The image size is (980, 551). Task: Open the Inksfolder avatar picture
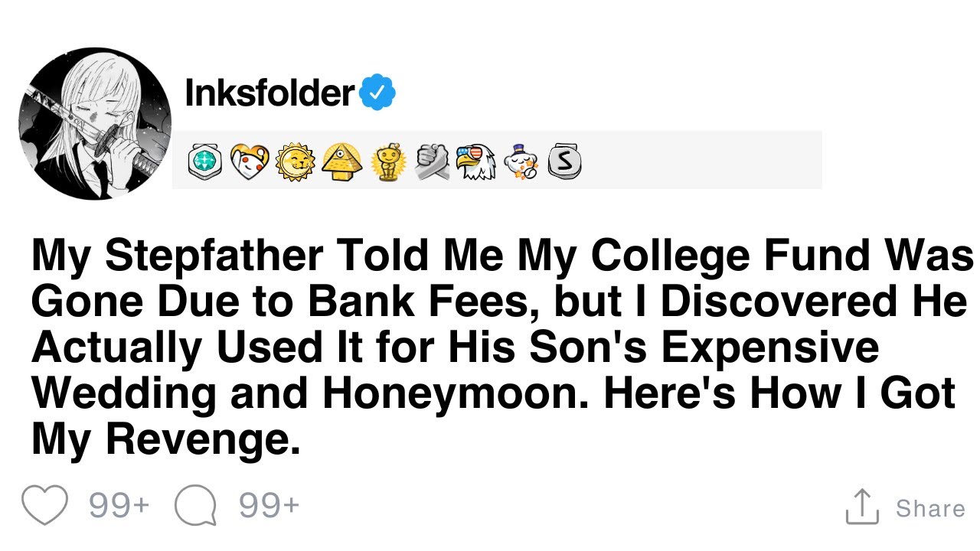coord(96,124)
